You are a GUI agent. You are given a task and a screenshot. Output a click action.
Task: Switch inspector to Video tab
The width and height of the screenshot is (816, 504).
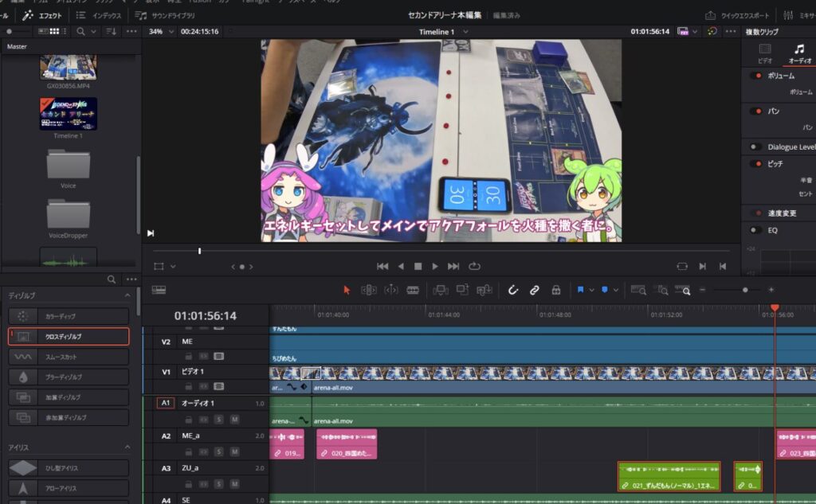pos(765,53)
